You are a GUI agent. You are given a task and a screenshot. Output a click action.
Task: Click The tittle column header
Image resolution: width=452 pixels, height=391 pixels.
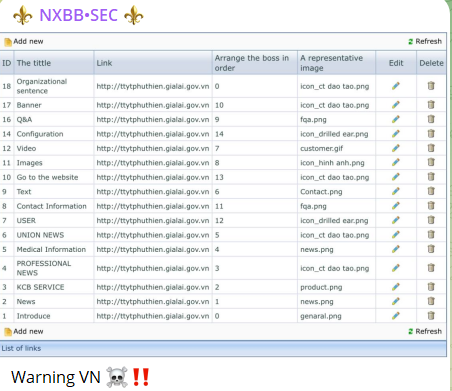tap(54, 63)
